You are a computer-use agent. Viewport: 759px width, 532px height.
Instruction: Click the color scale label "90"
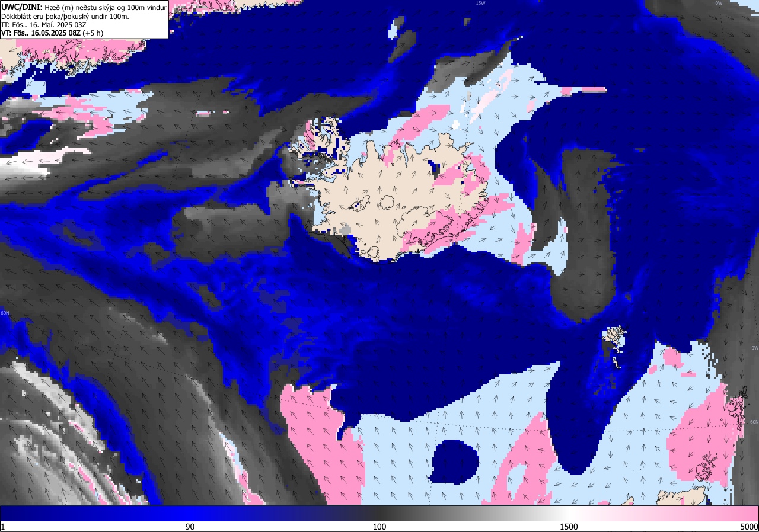pyautogui.click(x=190, y=527)
